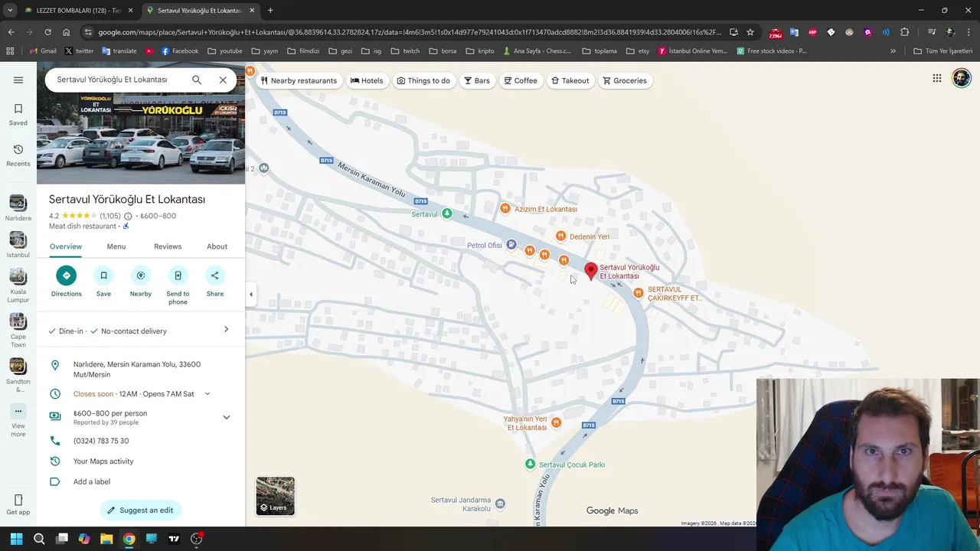
Task: Filter by Hotels chip
Action: [367, 80]
